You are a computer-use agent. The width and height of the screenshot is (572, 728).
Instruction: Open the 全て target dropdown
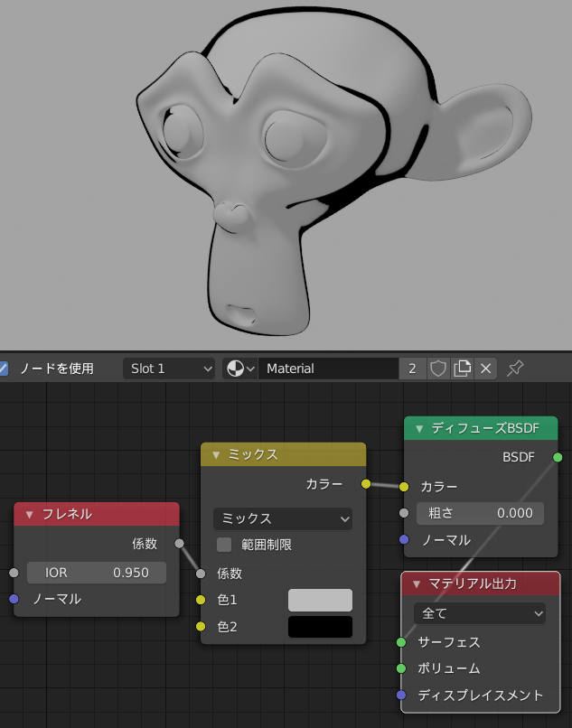point(480,613)
